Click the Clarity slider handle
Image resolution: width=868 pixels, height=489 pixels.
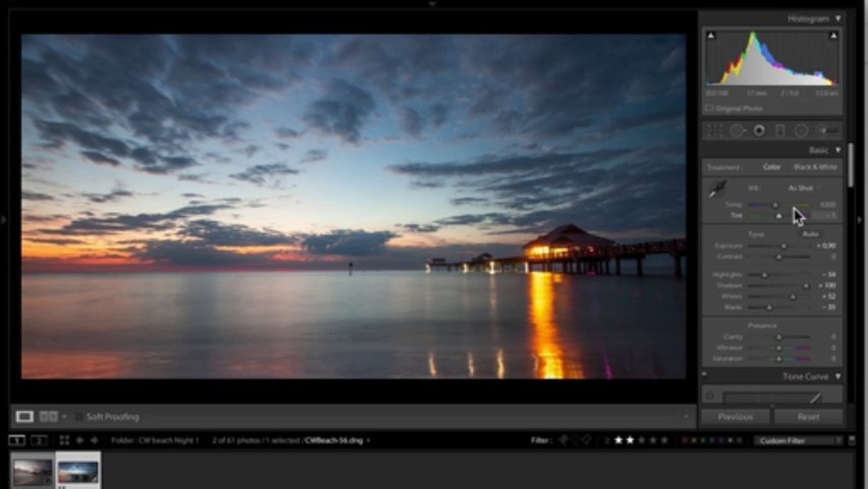tap(778, 337)
